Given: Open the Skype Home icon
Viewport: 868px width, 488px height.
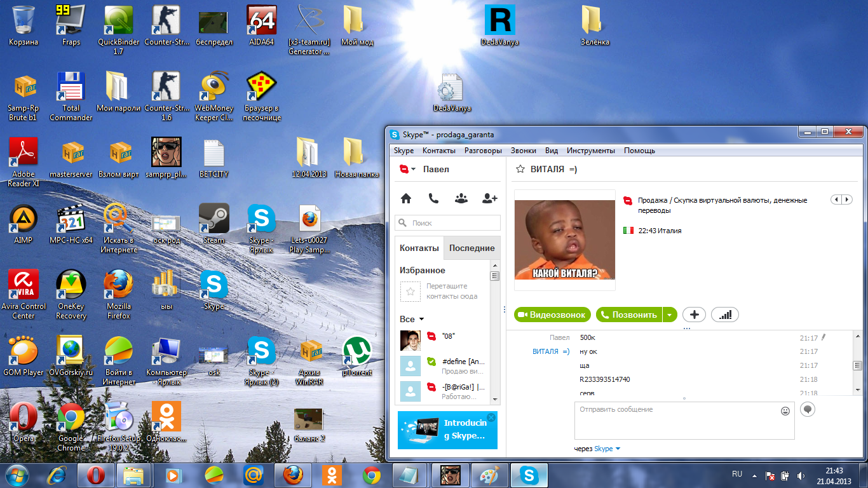Looking at the screenshot, I should point(406,198).
